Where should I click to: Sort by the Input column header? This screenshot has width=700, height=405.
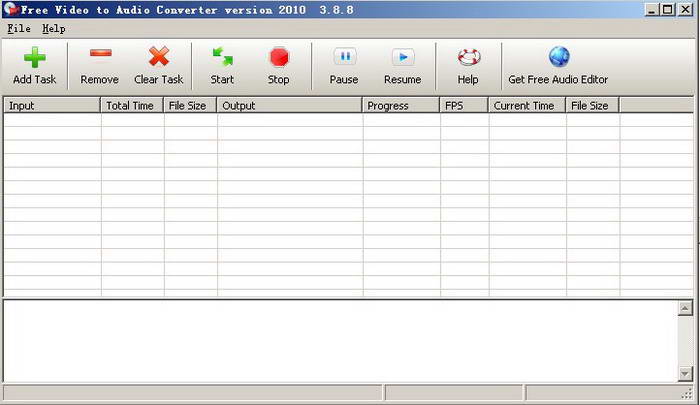[52, 105]
